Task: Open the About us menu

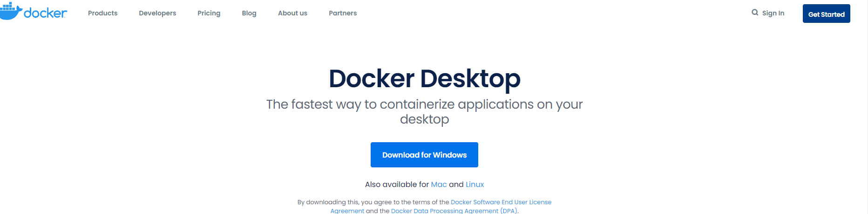Action: [x=292, y=13]
